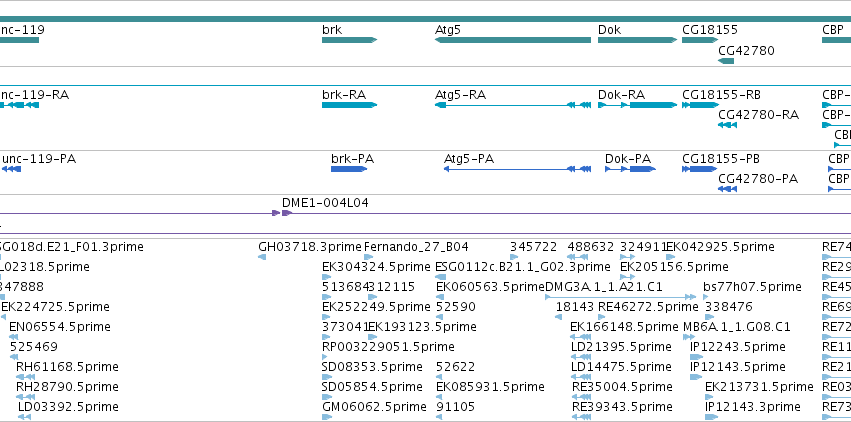The width and height of the screenshot is (851, 422).
Task: Click the RP003229051.5prime EST label
Action: pyautogui.click(x=388, y=346)
